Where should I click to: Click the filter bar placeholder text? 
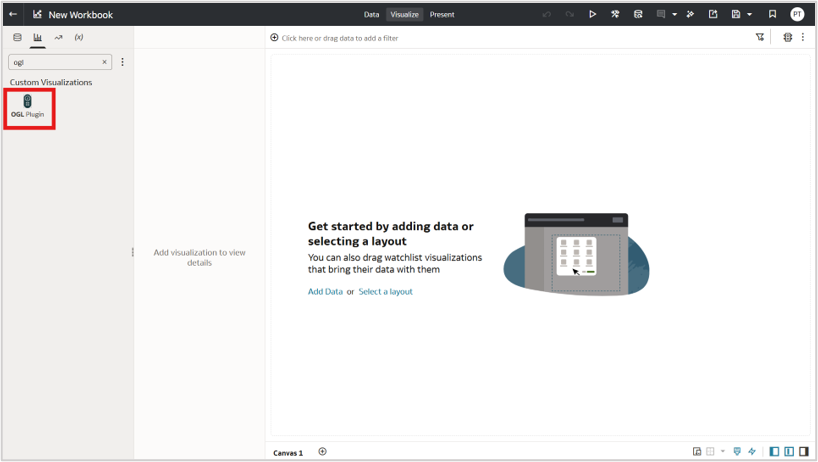(340, 38)
